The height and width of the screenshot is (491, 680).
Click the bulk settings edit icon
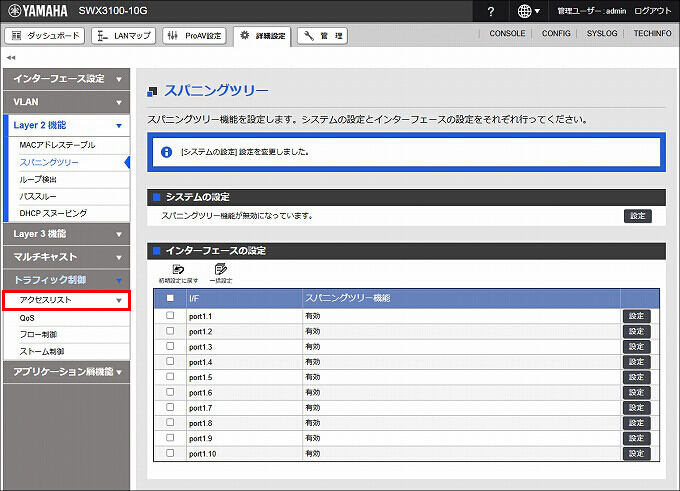click(221, 269)
